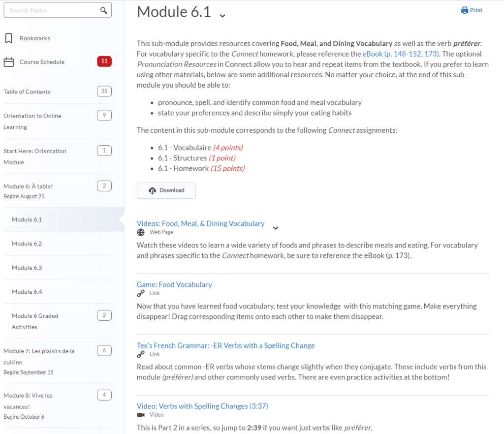Viewport: 504px width, 434px height.
Task: Click the Table of Contents count badge
Action: (x=104, y=91)
